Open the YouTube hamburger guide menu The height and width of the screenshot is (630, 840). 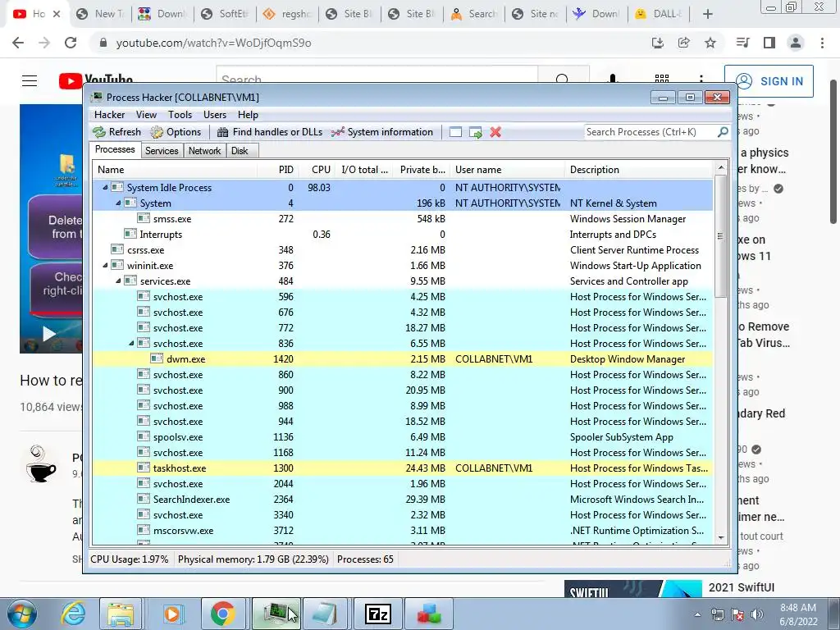click(x=30, y=81)
